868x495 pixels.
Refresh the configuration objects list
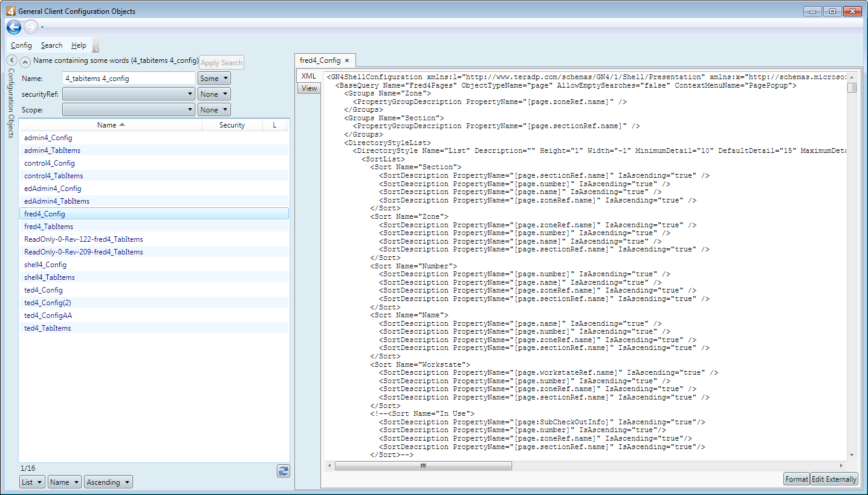point(283,471)
